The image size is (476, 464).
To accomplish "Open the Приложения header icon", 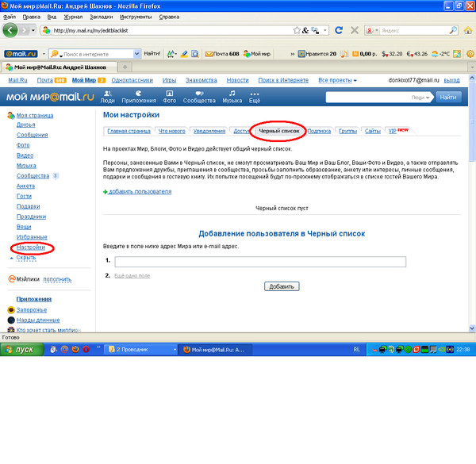I will (x=139, y=97).
